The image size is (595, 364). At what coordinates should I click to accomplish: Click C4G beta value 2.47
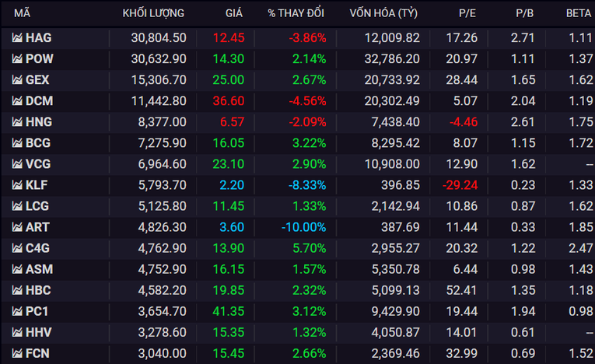point(580,248)
